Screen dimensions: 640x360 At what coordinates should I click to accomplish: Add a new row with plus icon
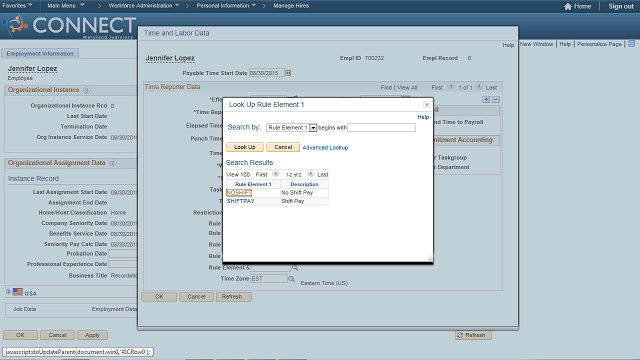click(x=486, y=99)
